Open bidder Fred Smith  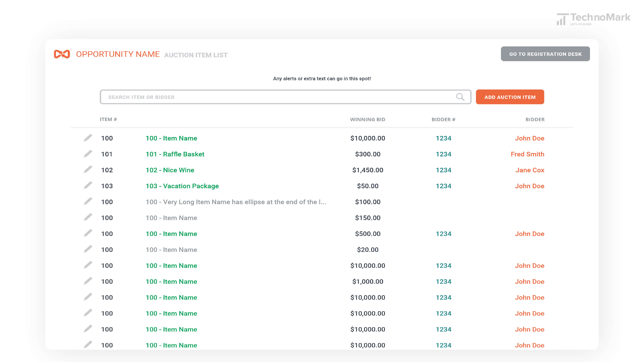click(x=527, y=154)
